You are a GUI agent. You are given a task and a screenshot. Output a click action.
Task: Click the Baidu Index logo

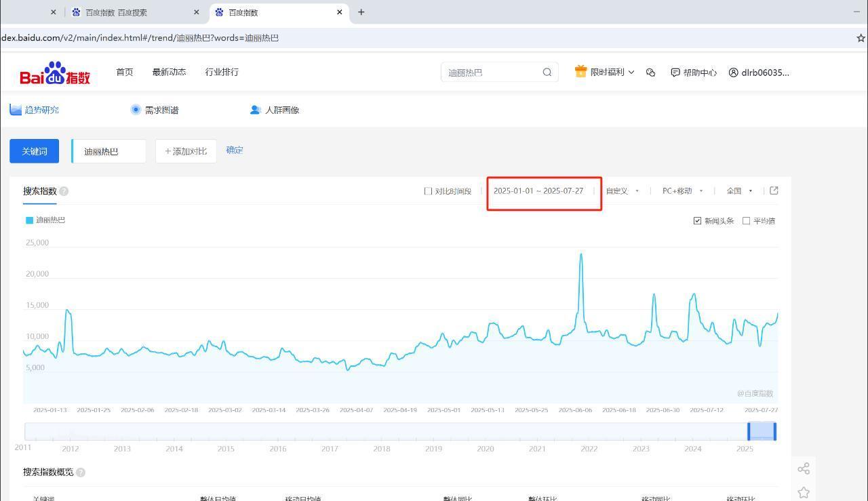[x=55, y=73]
